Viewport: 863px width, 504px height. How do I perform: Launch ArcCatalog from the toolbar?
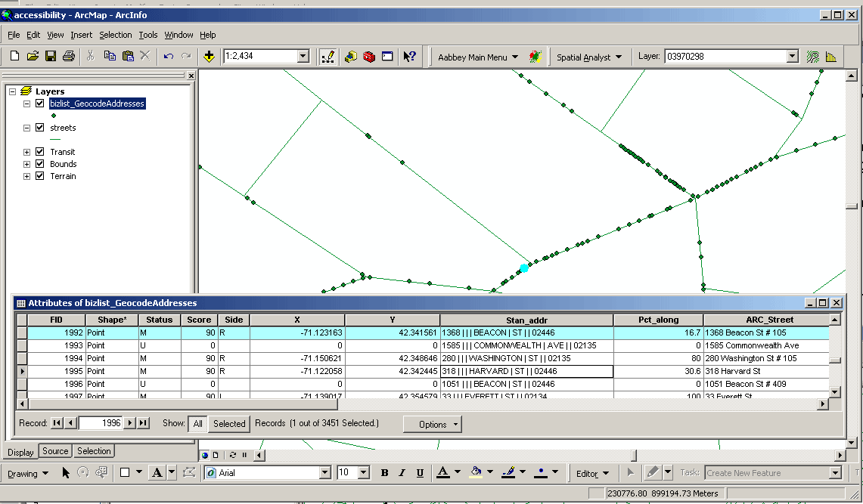point(350,56)
